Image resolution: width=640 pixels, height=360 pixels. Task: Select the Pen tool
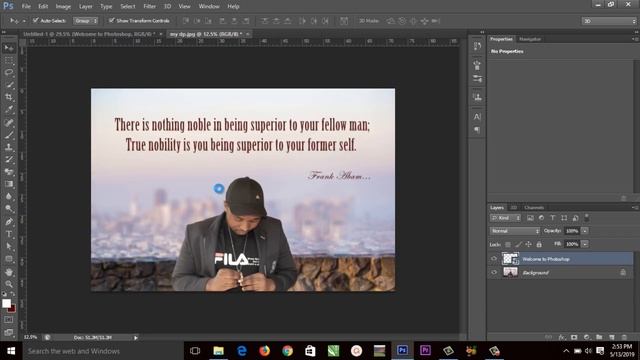coord(9,222)
